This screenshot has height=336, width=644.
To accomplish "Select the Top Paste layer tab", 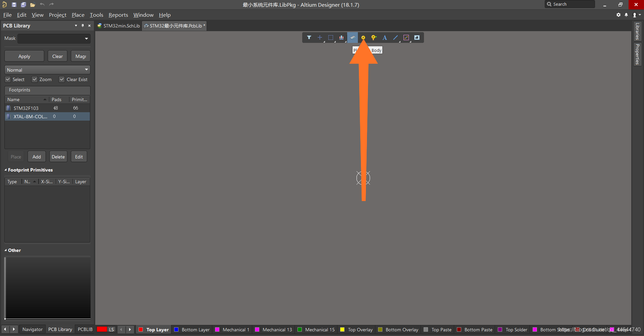I will pos(438,330).
